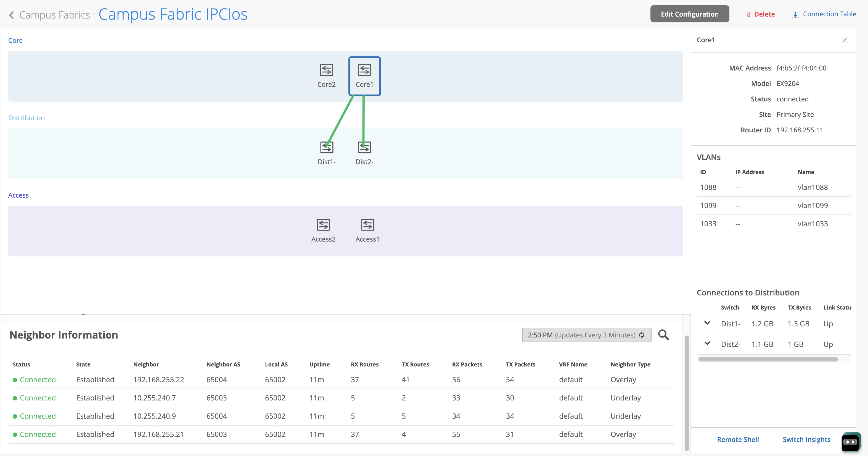Go back with the left chevron

coord(11,15)
